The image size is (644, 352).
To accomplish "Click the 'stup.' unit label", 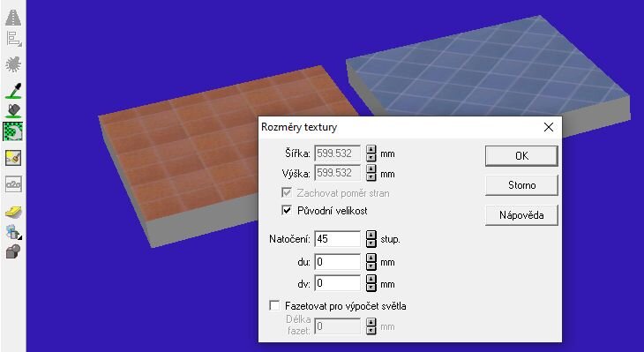I will coord(390,239).
